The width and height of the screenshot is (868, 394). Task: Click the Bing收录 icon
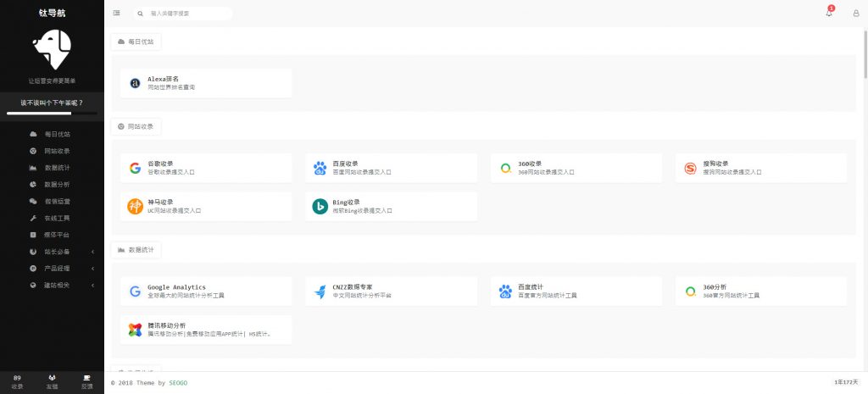[320, 206]
